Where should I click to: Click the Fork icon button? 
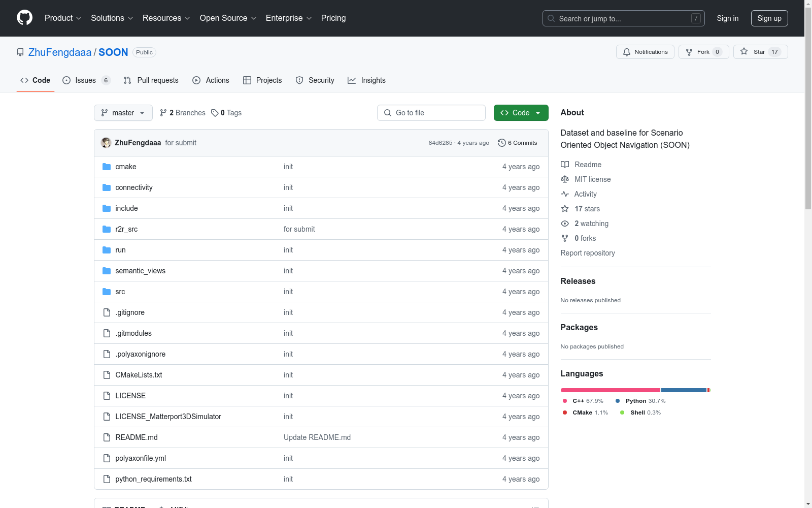click(x=689, y=52)
